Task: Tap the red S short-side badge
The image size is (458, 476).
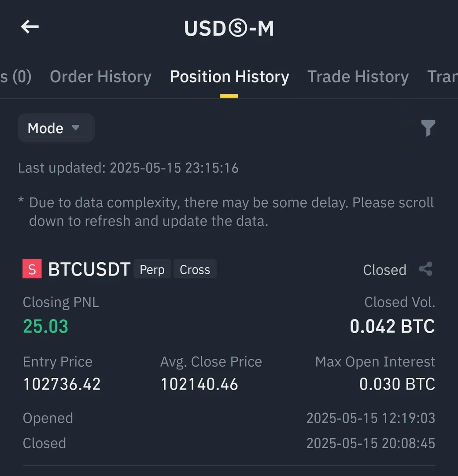Action: (x=32, y=269)
